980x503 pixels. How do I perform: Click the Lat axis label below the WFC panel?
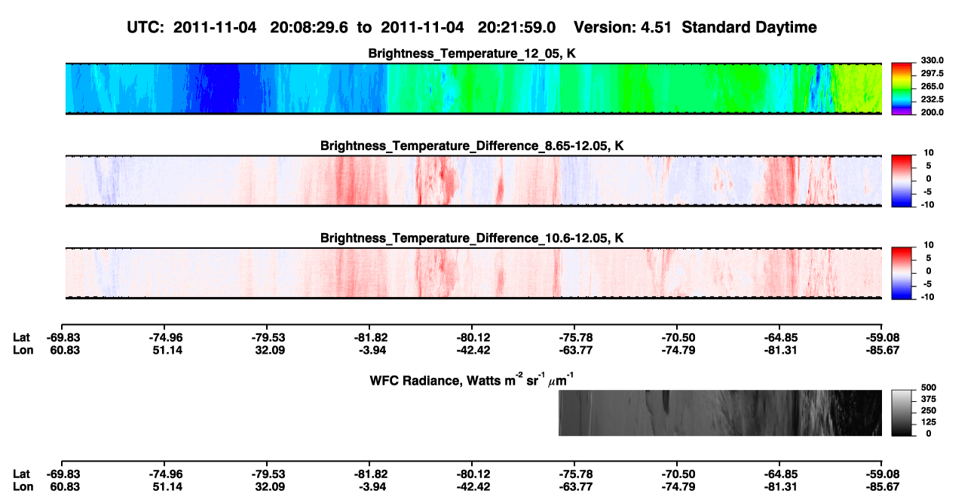pyautogui.click(x=21, y=474)
